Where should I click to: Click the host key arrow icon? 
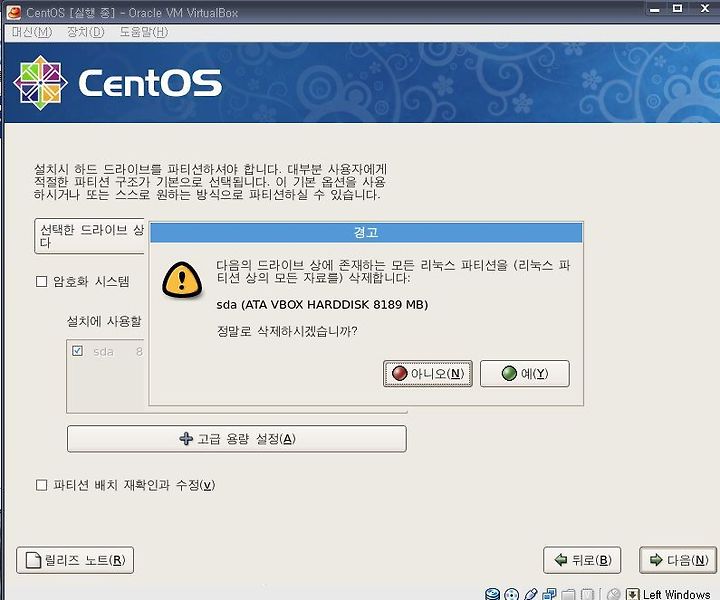point(632,594)
